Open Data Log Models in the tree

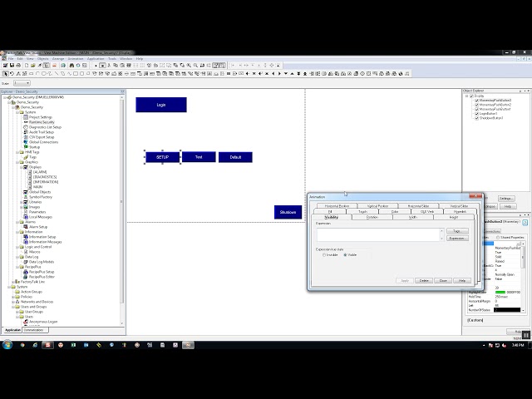[x=42, y=262]
